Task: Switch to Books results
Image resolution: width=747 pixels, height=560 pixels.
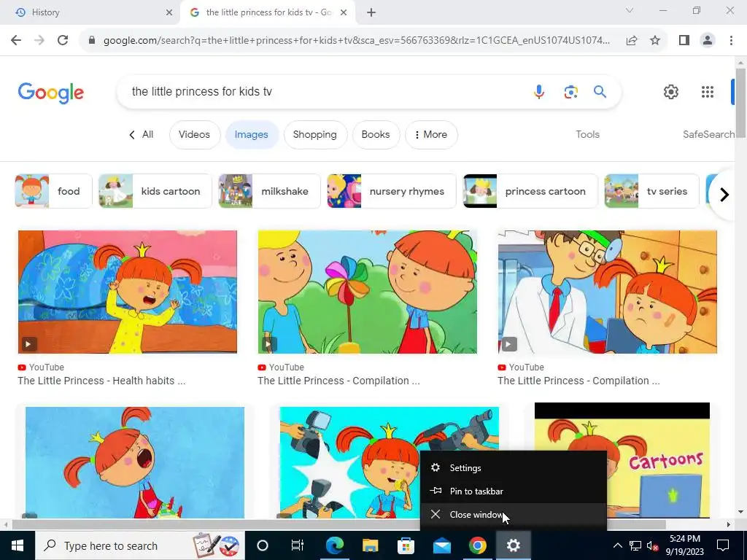Action: 376,135
